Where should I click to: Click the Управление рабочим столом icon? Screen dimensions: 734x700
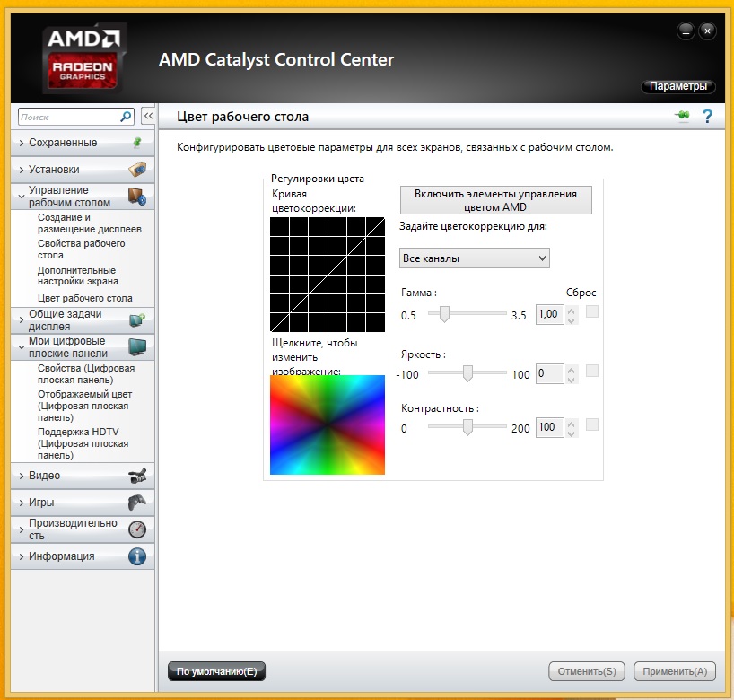[137, 197]
